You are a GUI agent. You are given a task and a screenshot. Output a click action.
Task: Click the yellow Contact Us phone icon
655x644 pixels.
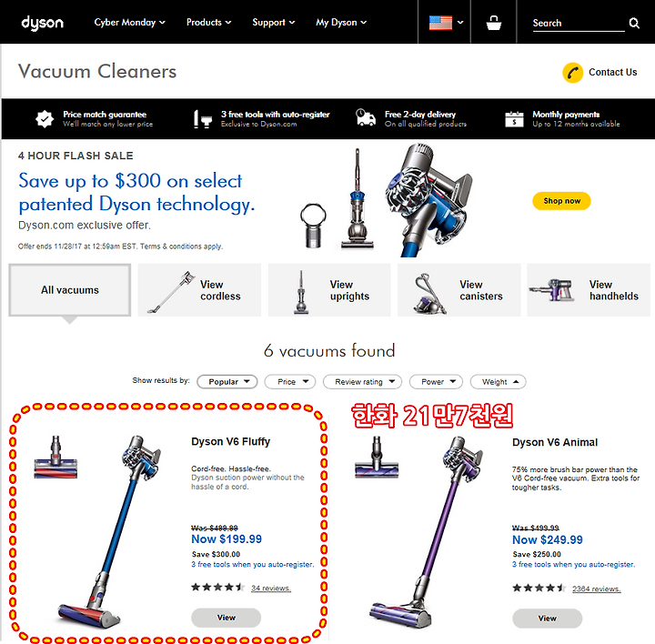click(x=572, y=73)
